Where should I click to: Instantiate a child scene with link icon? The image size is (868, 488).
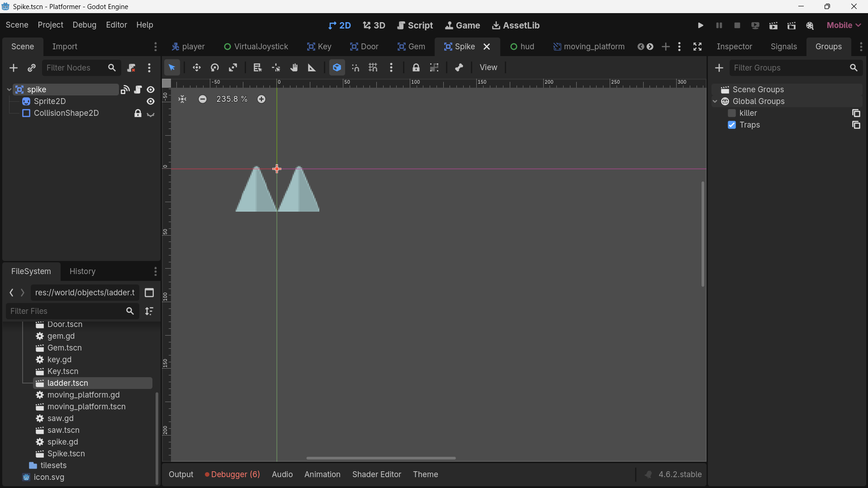pyautogui.click(x=32, y=68)
